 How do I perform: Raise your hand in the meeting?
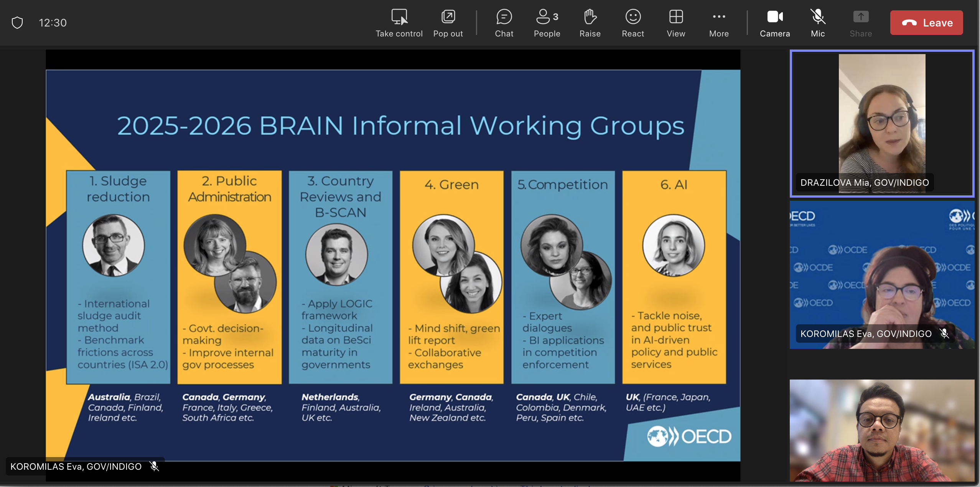pos(590,23)
